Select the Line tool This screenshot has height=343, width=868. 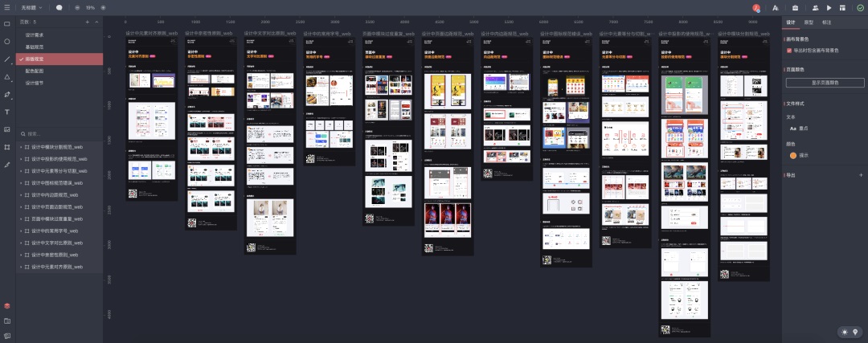(x=7, y=59)
